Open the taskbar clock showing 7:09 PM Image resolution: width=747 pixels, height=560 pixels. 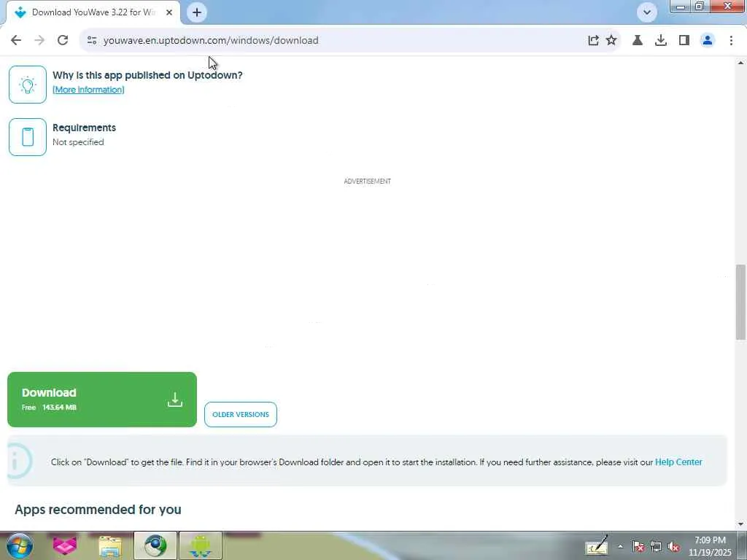tap(710, 546)
